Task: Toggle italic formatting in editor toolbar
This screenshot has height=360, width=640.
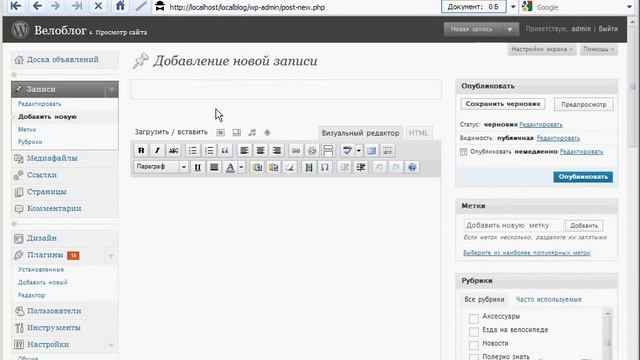Action: [157, 151]
